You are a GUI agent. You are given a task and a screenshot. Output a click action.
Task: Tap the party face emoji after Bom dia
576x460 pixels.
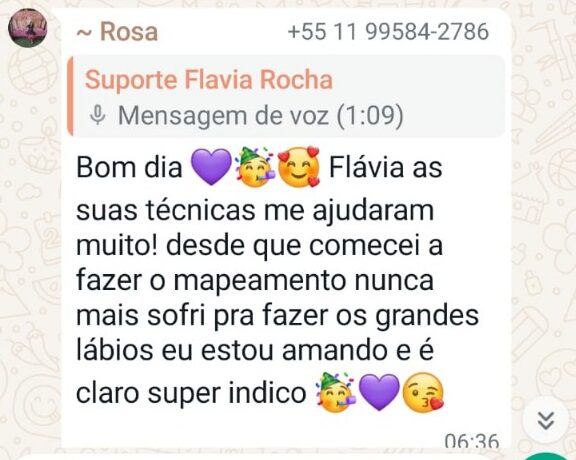[255, 168]
